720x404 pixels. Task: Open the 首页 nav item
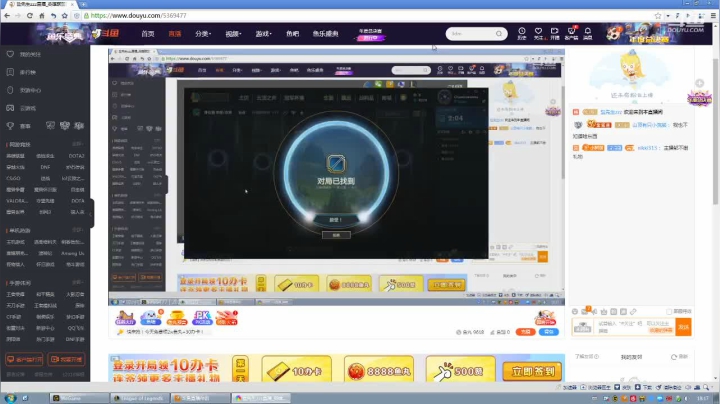click(148, 34)
